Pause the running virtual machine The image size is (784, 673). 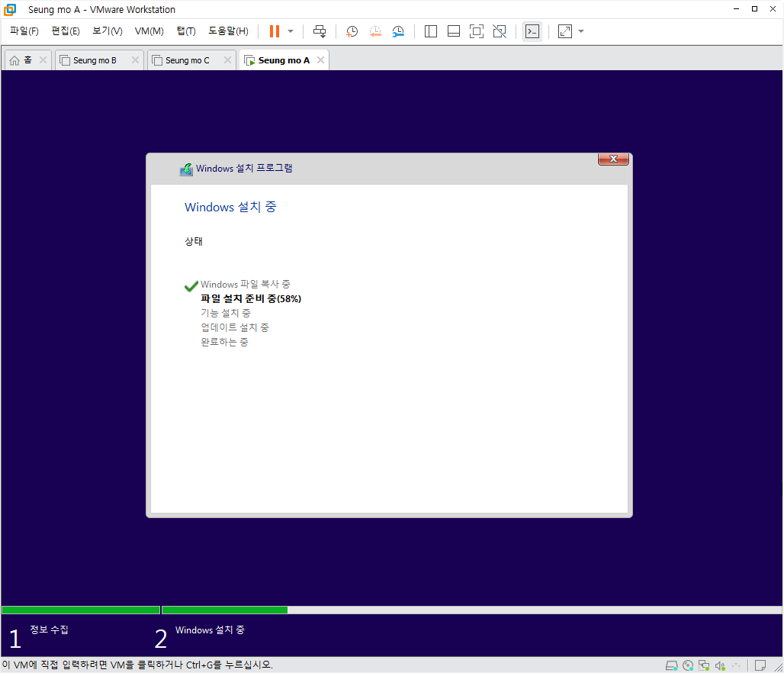point(274,31)
